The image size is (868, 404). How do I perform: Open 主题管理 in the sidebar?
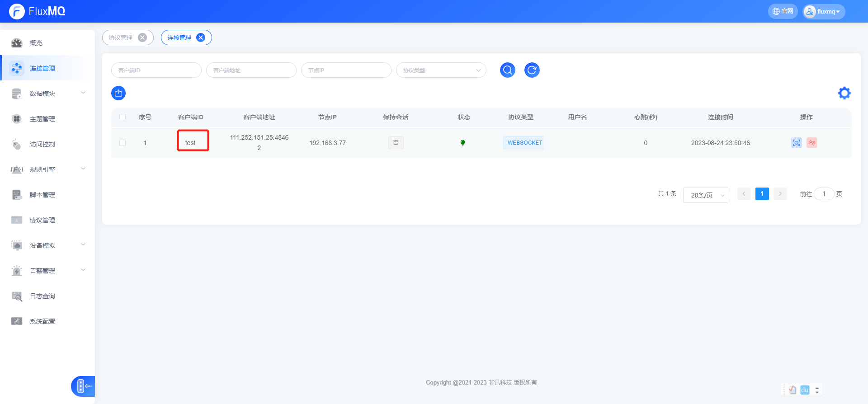tap(42, 119)
